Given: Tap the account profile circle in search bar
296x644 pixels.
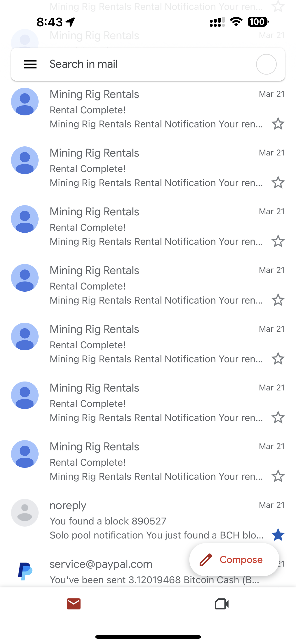Looking at the screenshot, I should pos(266,64).
